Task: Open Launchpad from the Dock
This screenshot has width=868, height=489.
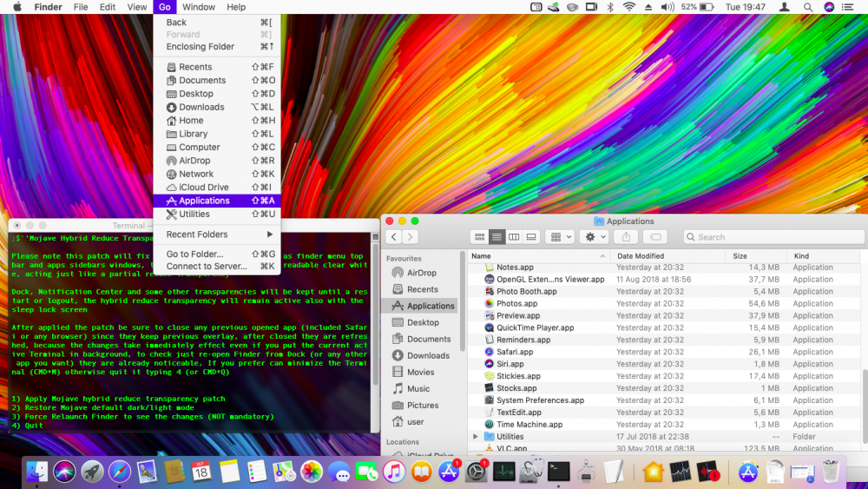Action: pyautogui.click(x=92, y=472)
